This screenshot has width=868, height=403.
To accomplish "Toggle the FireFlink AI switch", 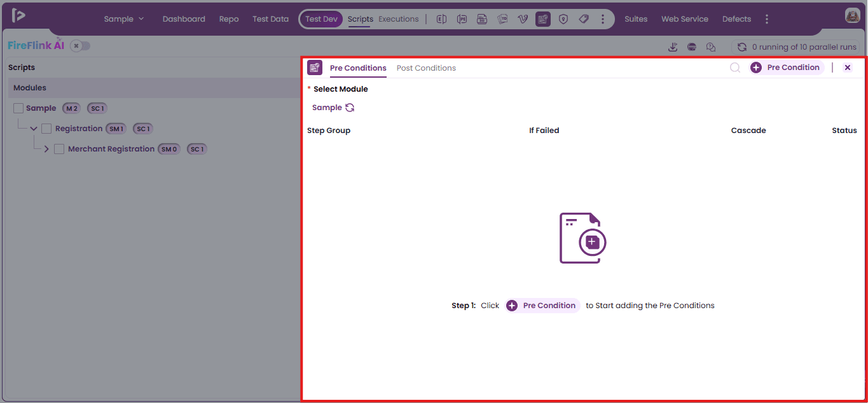I will (80, 46).
